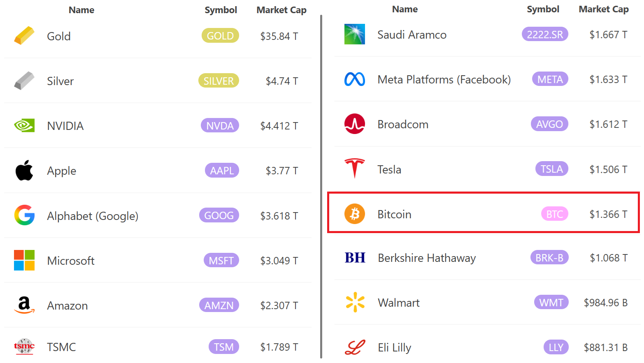Select the Amazon smile logo
The image size is (644, 363).
(x=24, y=305)
